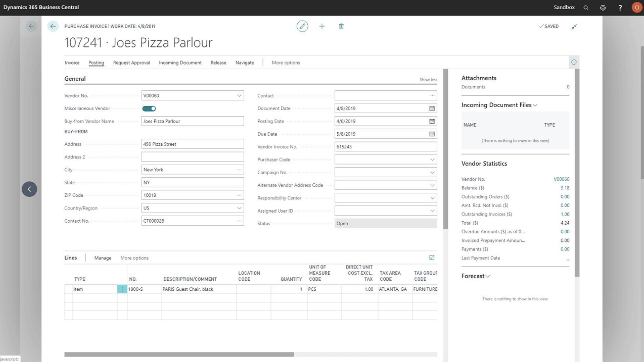Image resolution: width=644 pixels, height=362 pixels.
Task: Open the Outstanding Invoices 1.06 link
Action: tap(565, 214)
